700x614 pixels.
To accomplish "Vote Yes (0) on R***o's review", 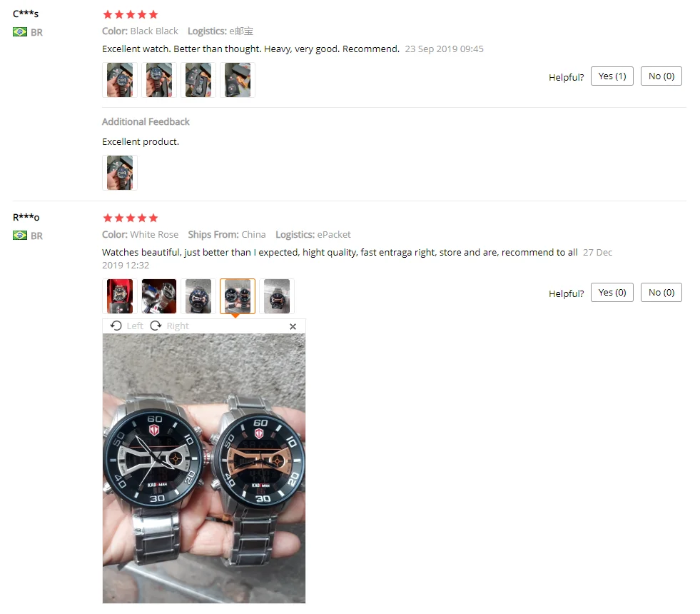I will [x=612, y=293].
